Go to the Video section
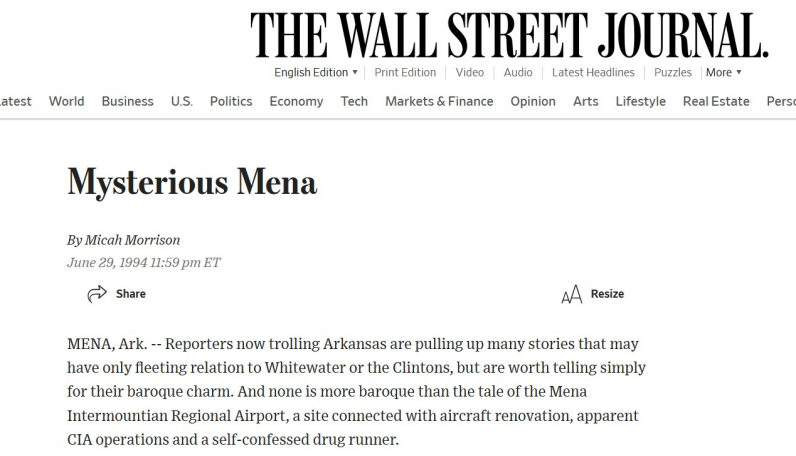This screenshot has width=796, height=456. click(470, 73)
